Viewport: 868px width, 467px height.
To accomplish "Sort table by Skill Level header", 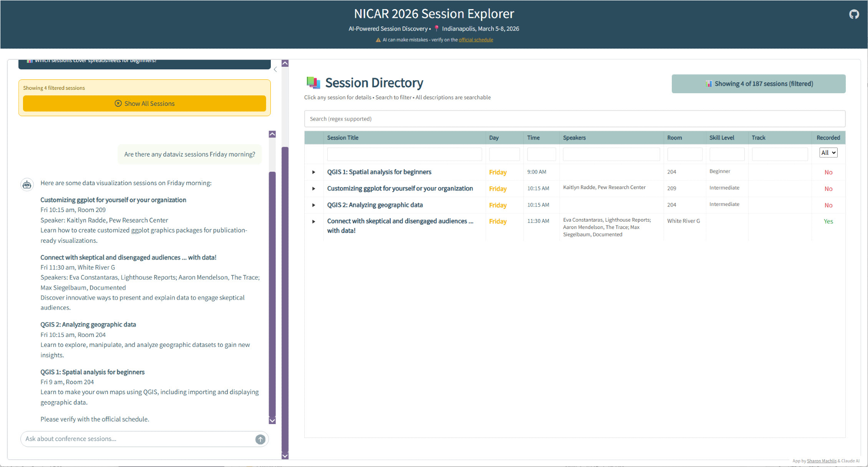I will click(722, 138).
